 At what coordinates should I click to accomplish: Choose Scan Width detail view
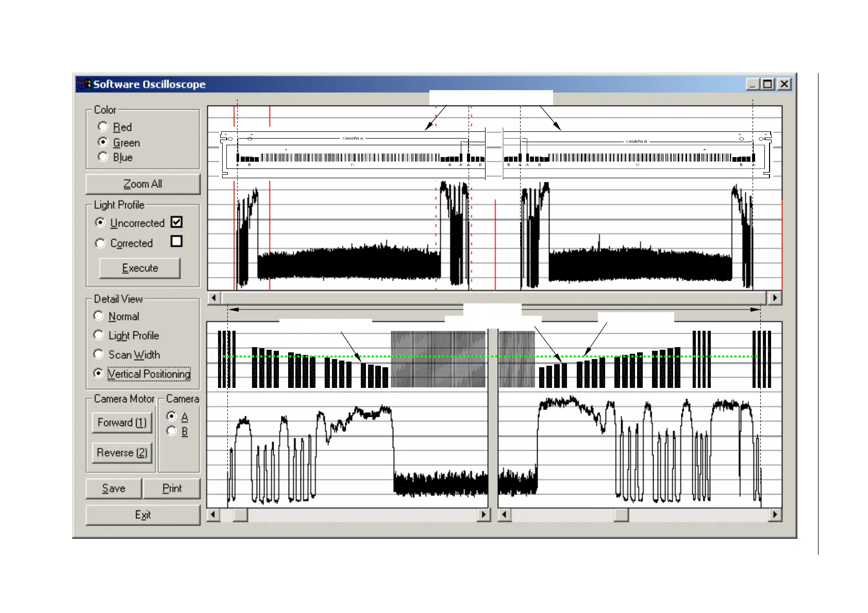[x=99, y=354]
